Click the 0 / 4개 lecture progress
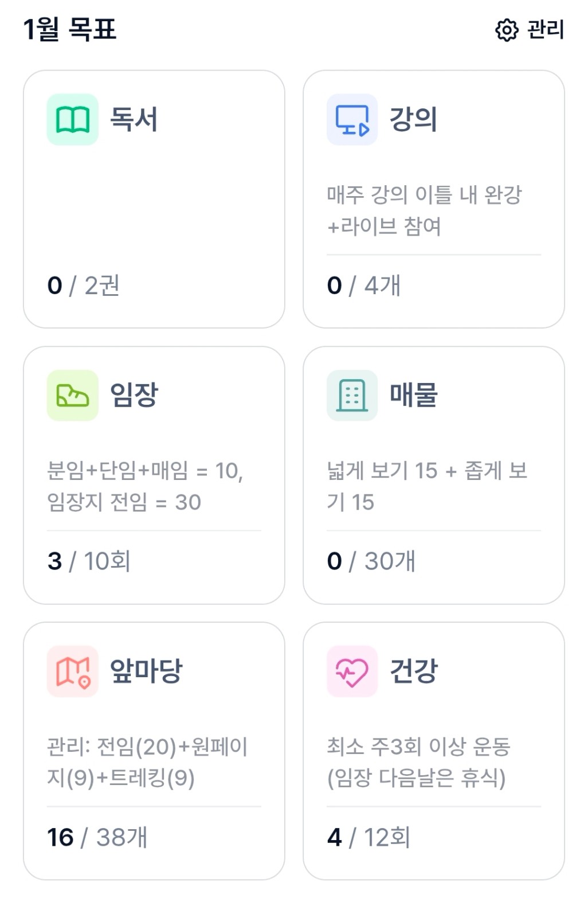This screenshot has height=906, width=588. pyautogui.click(x=364, y=286)
